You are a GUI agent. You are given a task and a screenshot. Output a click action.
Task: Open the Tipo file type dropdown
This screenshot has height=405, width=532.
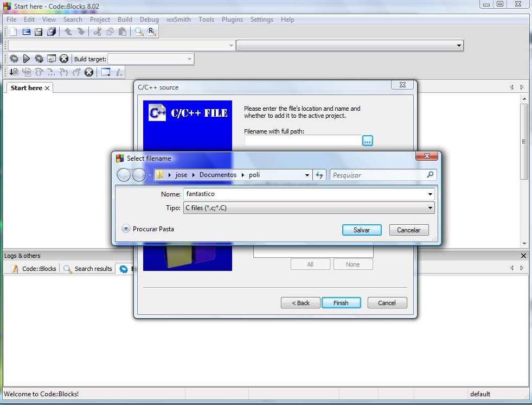[430, 208]
